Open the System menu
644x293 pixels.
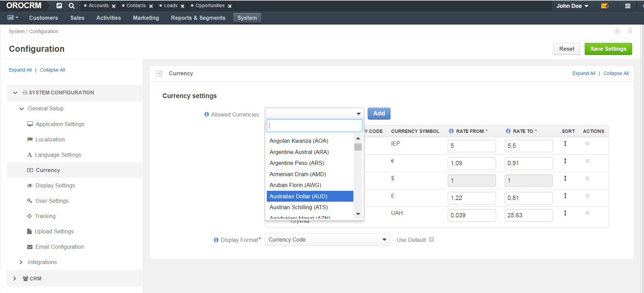[247, 18]
